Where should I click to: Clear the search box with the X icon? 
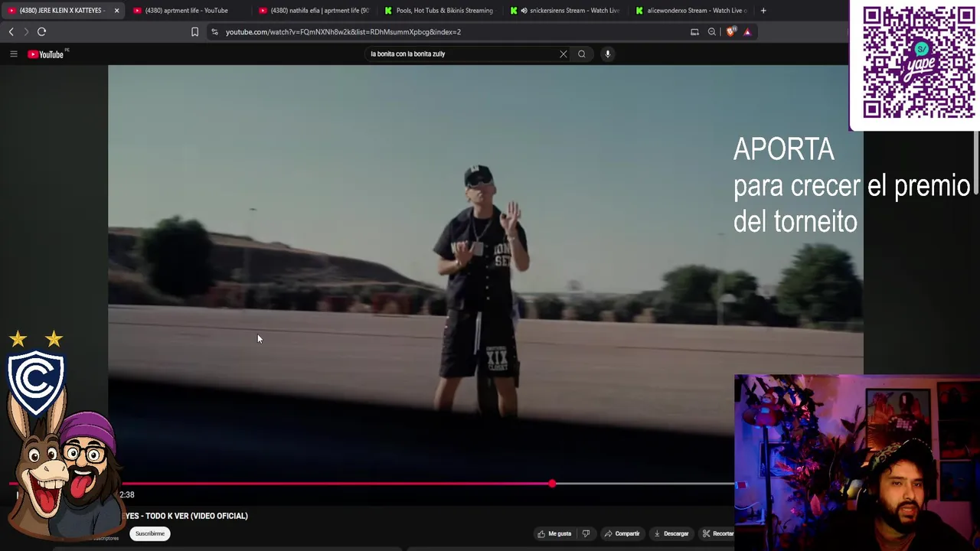pos(563,54)
